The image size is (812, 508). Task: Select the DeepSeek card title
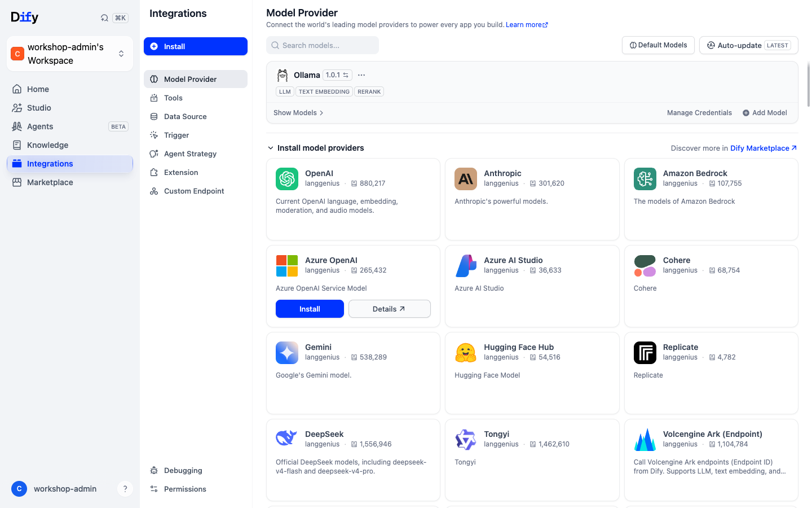click(324, 434)
